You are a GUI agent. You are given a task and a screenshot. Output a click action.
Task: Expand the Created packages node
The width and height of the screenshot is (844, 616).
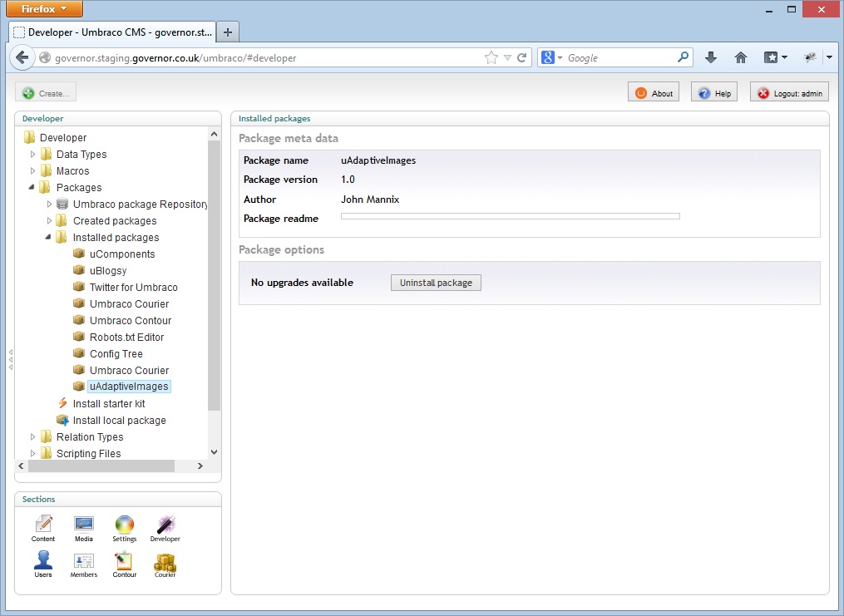[x=49, y=221]
